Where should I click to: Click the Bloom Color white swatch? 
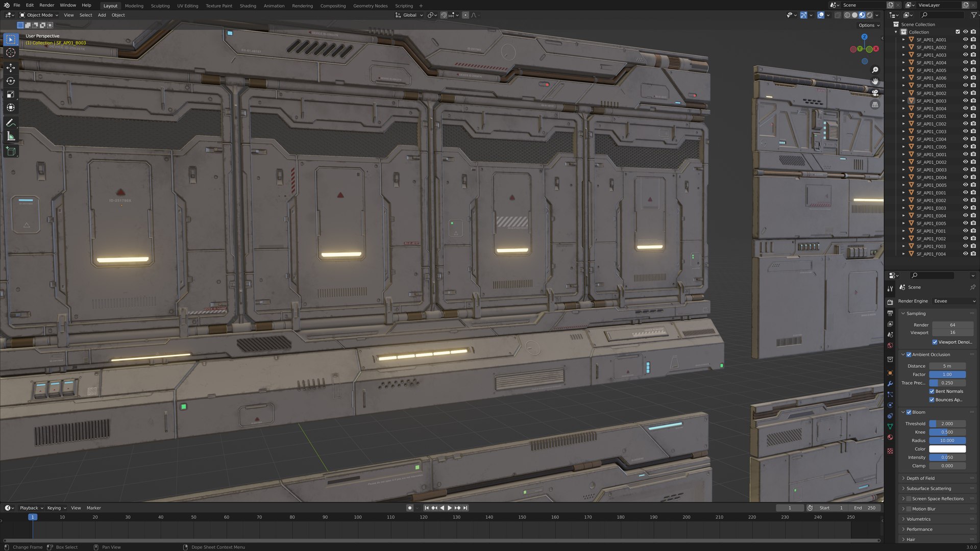pyautogui.click(x=947, y=449)
